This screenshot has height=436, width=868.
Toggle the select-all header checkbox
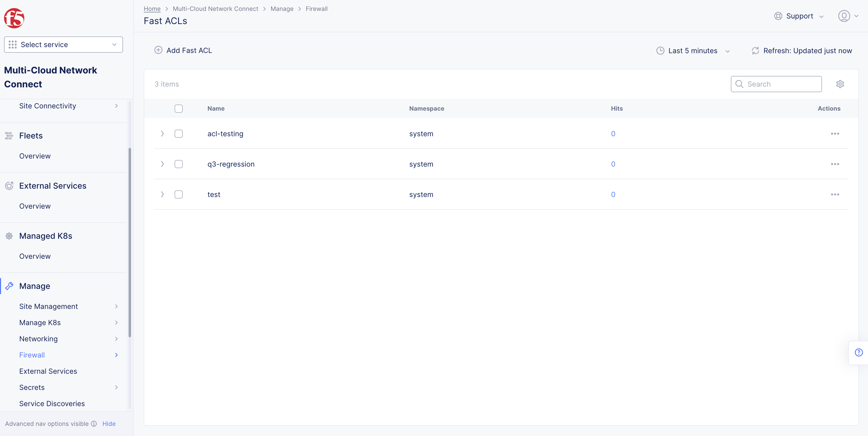point(179,109)
